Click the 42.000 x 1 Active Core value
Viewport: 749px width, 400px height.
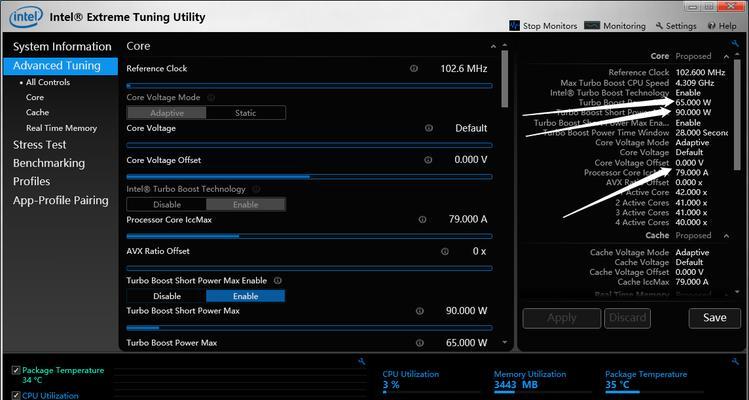(691, 193)
